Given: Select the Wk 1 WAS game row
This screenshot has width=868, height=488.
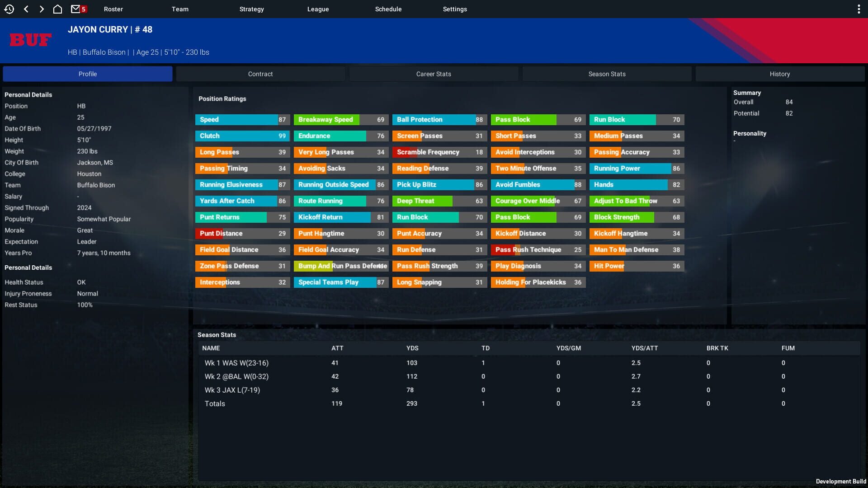Looking at the screenshot, I should pos(236,363).
